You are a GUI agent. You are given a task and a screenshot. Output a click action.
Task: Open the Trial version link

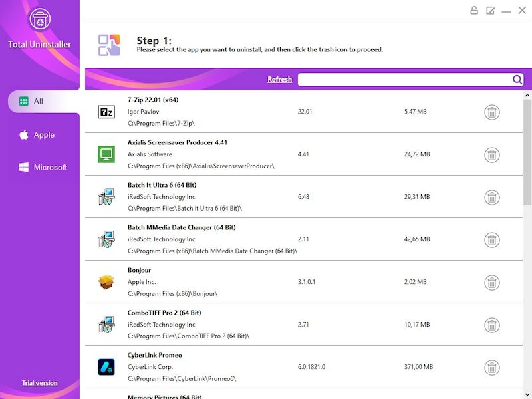pyautogui.click(x=41, y=383)
